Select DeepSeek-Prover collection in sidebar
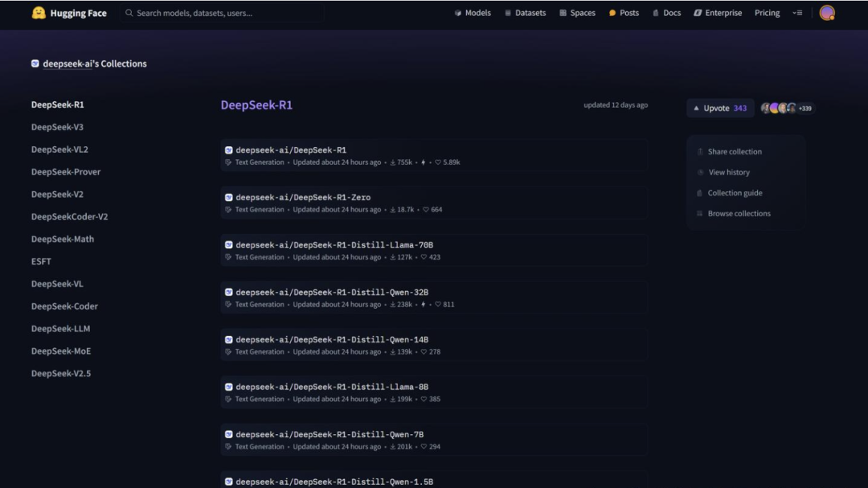868x488 pixels. (x=66, y=172)
